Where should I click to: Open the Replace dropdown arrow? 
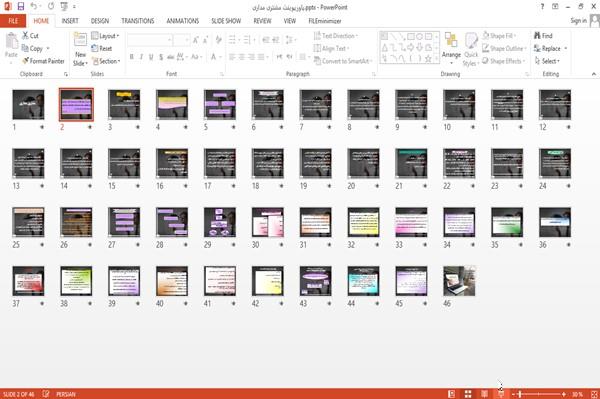click(566, 49)
